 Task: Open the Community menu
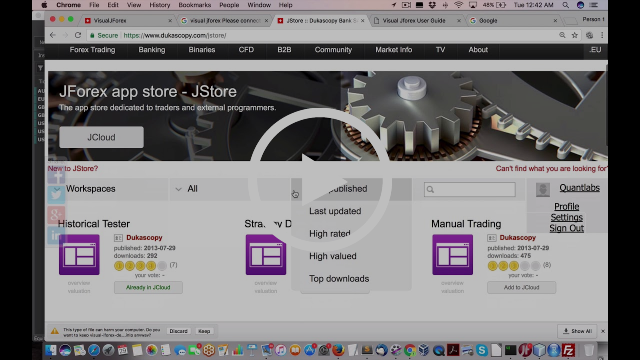point(333,50)
